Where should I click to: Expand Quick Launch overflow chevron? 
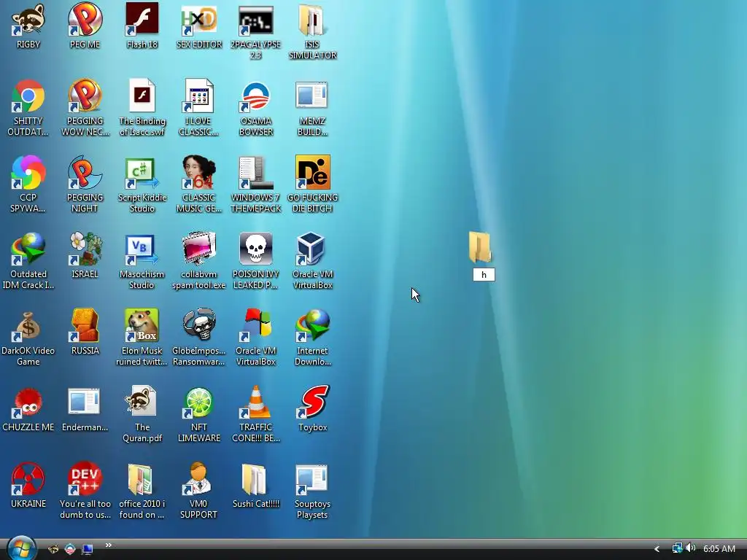point(109,545)
